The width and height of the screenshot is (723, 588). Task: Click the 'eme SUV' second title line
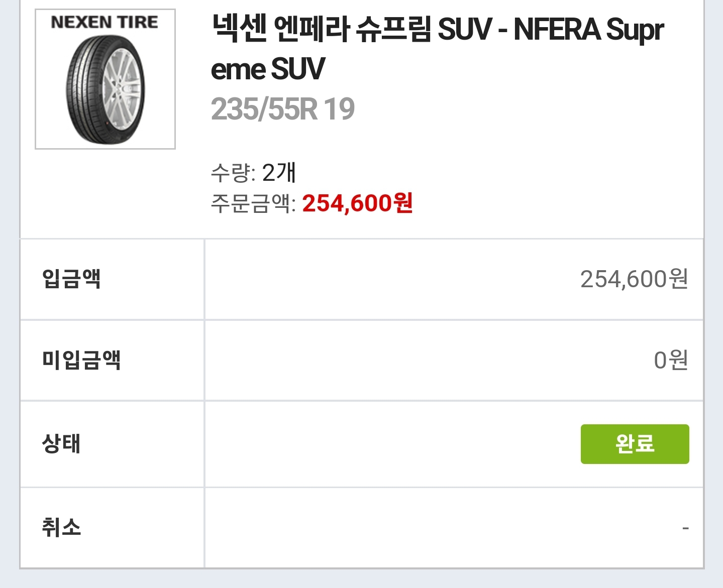(x=268, y=69)
